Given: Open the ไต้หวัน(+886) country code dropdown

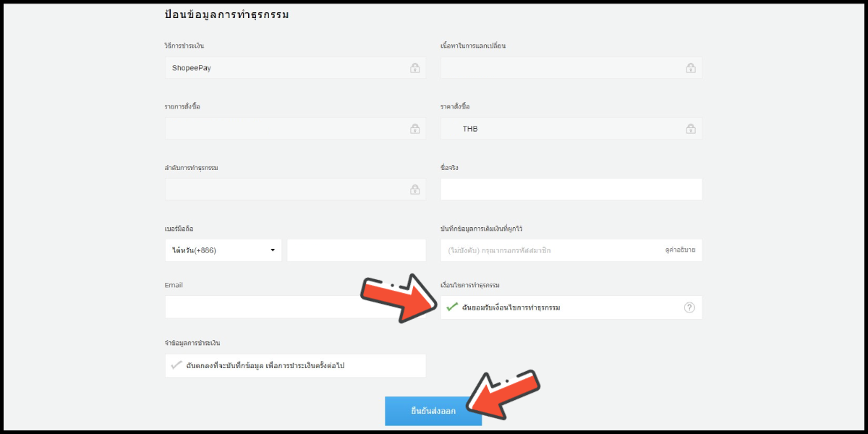Looking at the screenshot, I should point(224,250).
